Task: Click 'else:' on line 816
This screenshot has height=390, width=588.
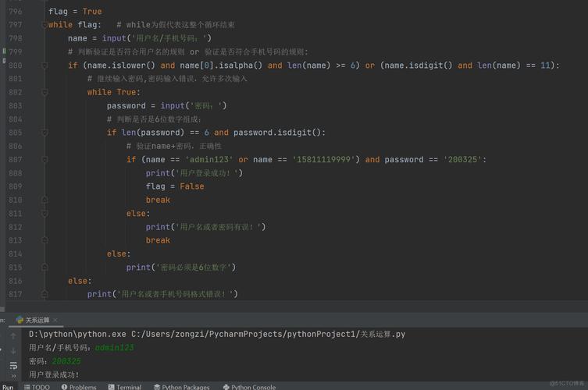Action: [x=80, y=281]
